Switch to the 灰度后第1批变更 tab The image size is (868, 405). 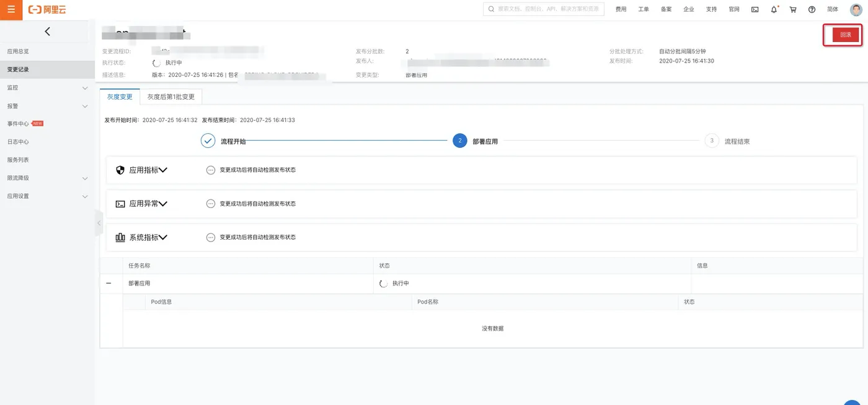pos(171,97)
